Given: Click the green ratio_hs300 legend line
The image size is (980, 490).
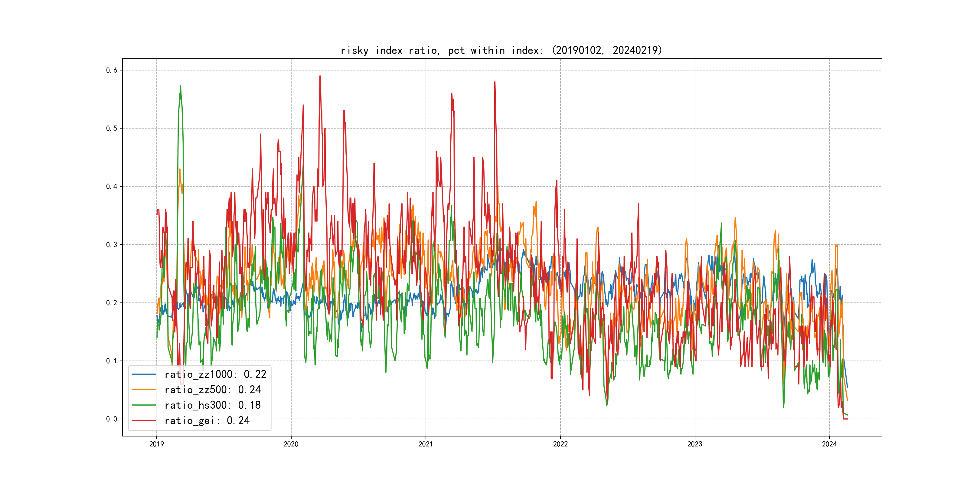Looking at the screenshot, I should coord(144,405).
